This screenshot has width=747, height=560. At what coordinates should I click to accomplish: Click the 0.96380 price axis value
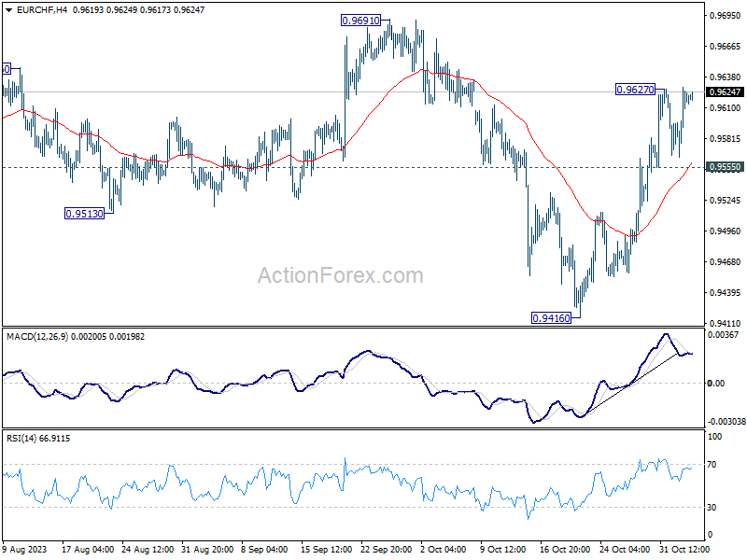(726, 77)
